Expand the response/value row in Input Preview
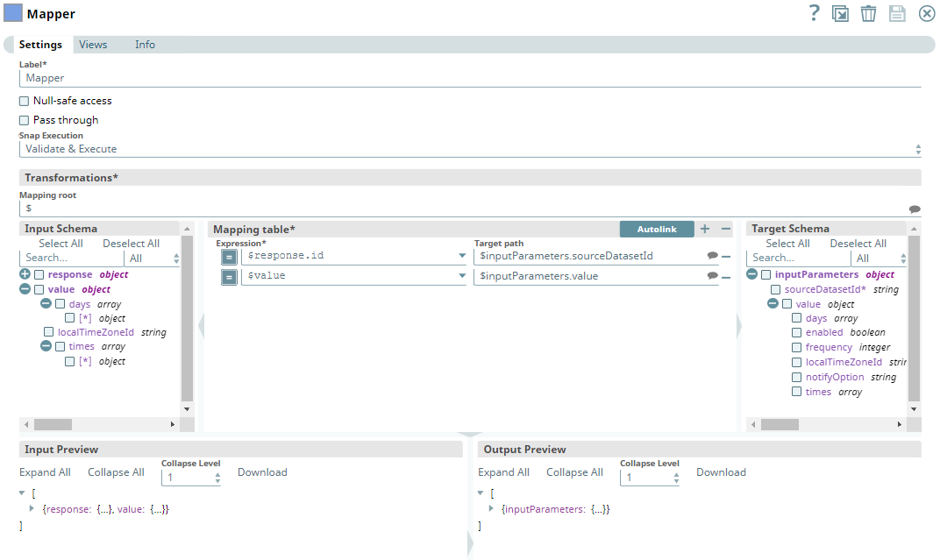This screenshot has width=940, height=560. click(x=32, y=508)
